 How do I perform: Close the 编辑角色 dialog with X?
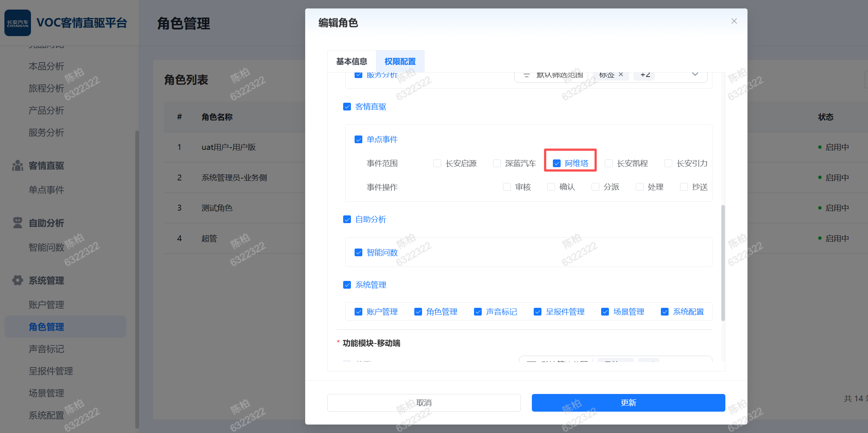734,21
